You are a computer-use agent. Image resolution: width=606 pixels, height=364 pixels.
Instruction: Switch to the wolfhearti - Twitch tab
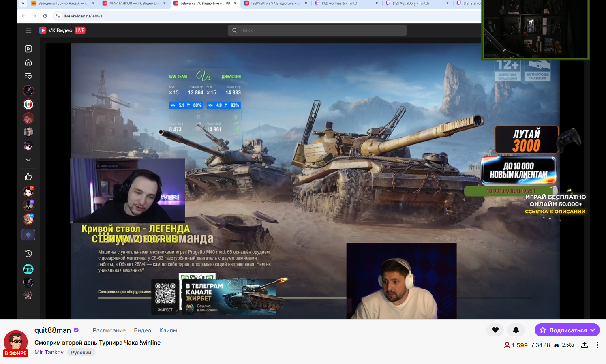coord(347,3)
